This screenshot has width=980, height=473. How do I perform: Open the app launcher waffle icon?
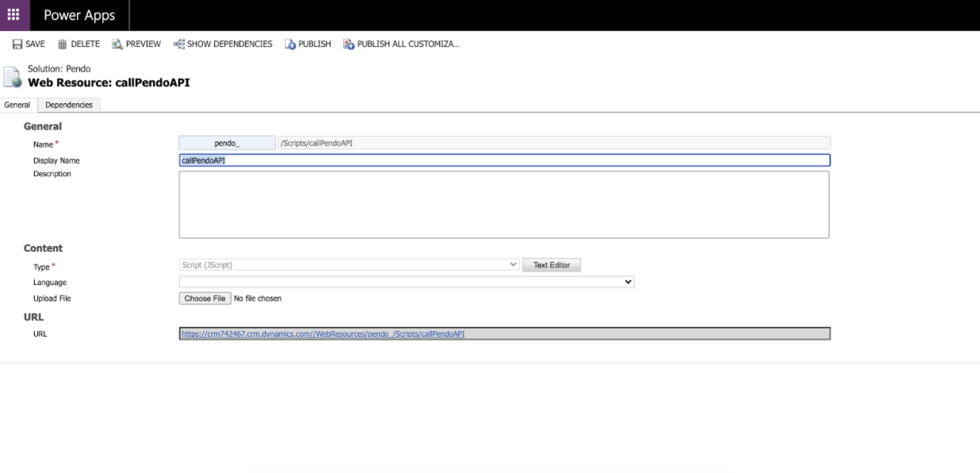tap(13, 15)
